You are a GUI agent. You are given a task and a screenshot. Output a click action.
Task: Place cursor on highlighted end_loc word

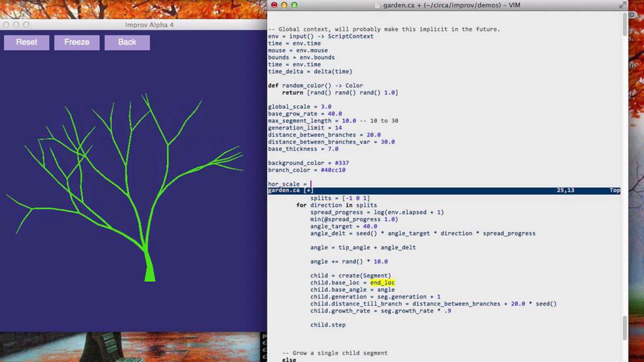pos(382,283)
